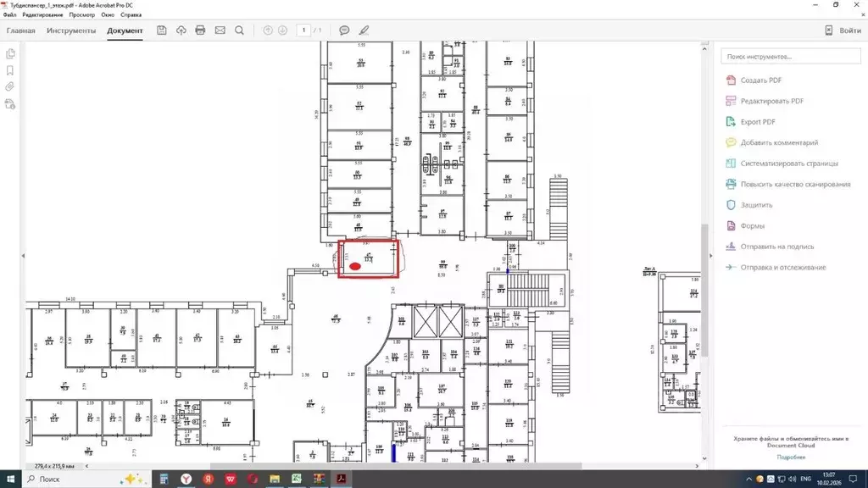Collapse the right tools pane arrow
Screen dimensions: 868x488
coord(711,256)
